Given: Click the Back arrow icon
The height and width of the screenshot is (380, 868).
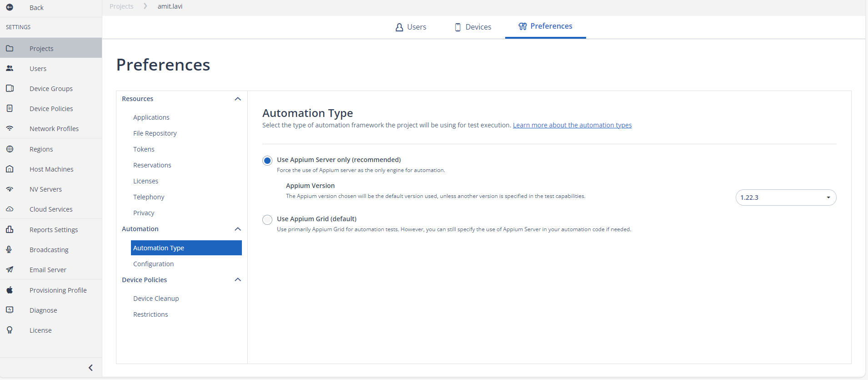Looking at the screenshot, I should point(10,7).
